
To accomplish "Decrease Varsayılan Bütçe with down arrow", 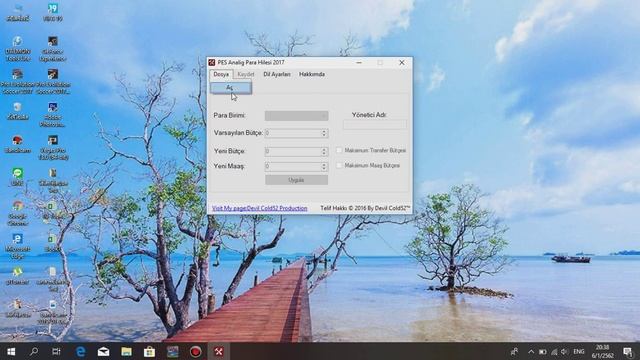I will (x=324, y=136).
